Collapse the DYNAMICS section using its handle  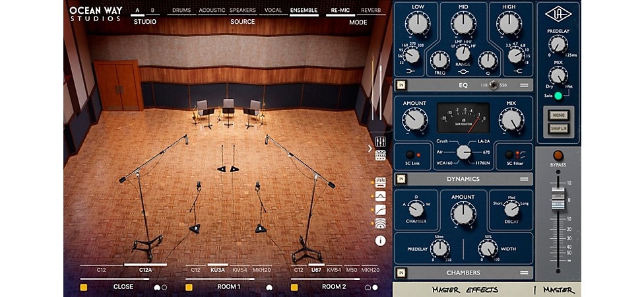click(x=524, y=179)
